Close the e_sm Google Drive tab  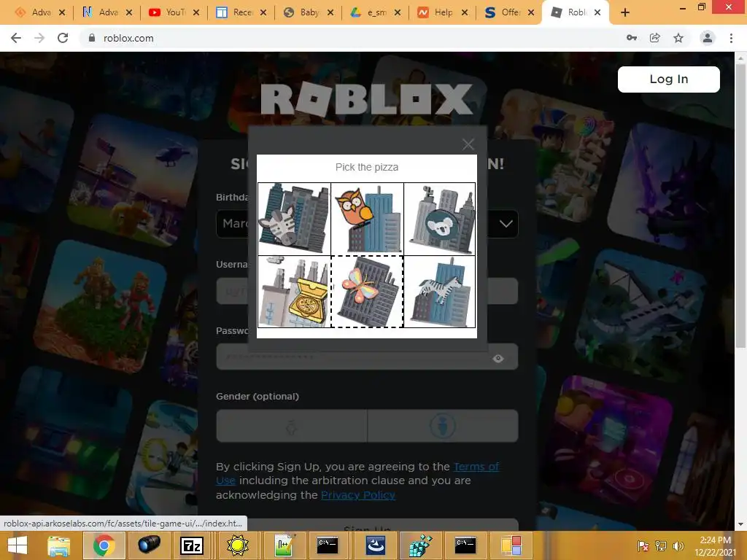click(x=398, y=13)
